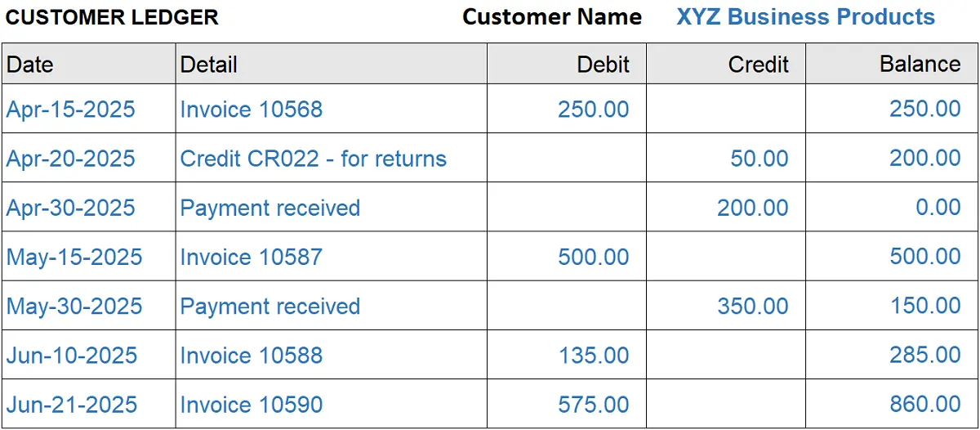The width and height of the screenshot is (980, 430).
Task: Click the 0.00 balance cell
Action: pyautogui.click(x=938, y=208)
